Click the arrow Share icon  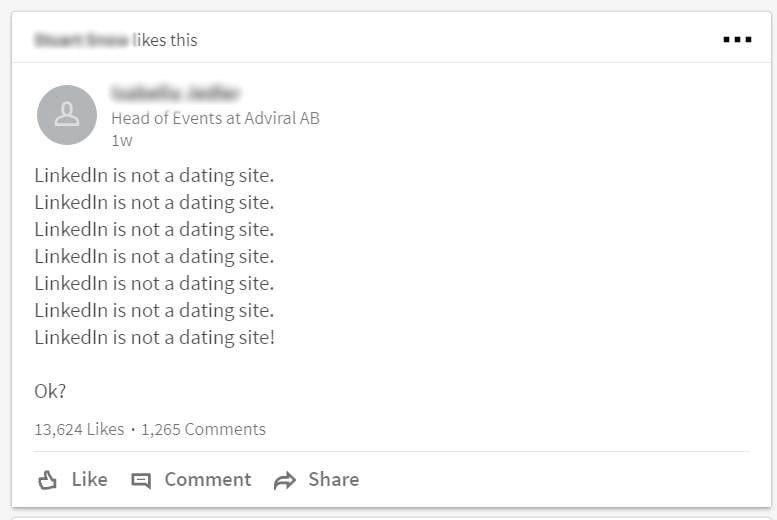(x=285, y=480)
